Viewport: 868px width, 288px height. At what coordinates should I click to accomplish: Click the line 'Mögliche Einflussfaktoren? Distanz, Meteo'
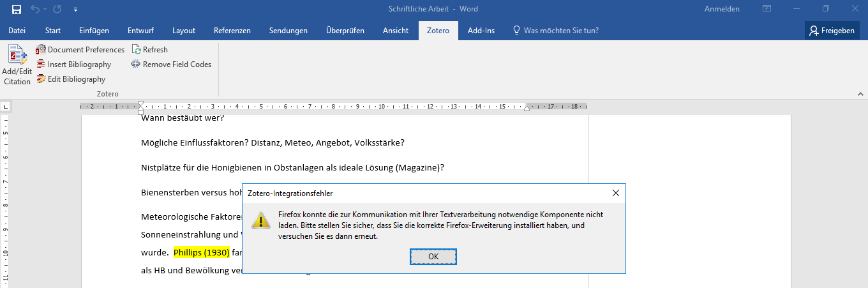pos(273,143)
